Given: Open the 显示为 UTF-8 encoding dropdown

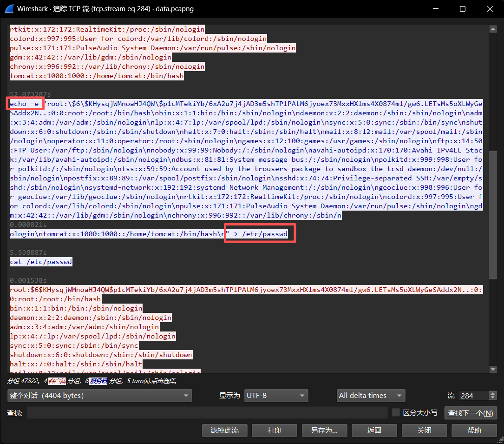Looking at the screenshot, I should click(276, 396).
